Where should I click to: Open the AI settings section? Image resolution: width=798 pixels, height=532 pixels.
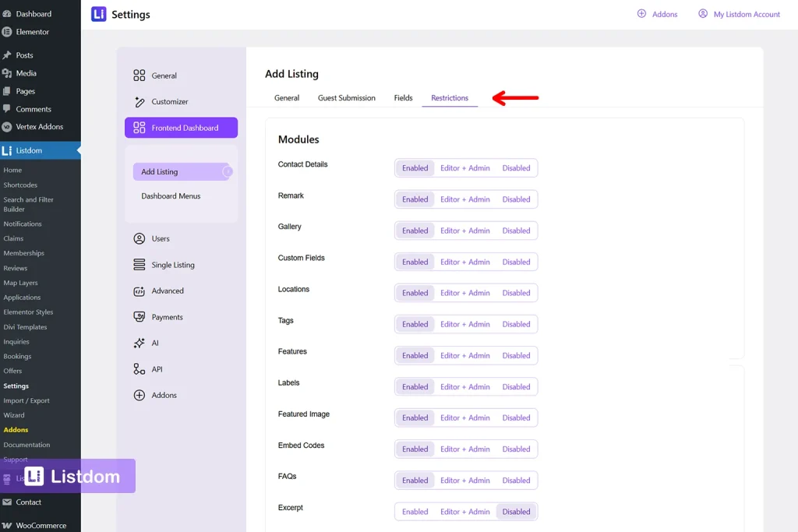point(139,343)
